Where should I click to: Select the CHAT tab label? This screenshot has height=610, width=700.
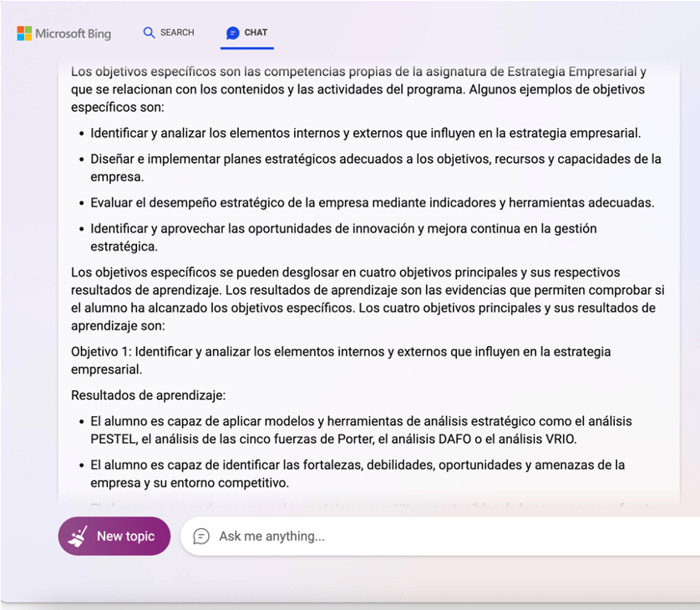pos(256,33)
